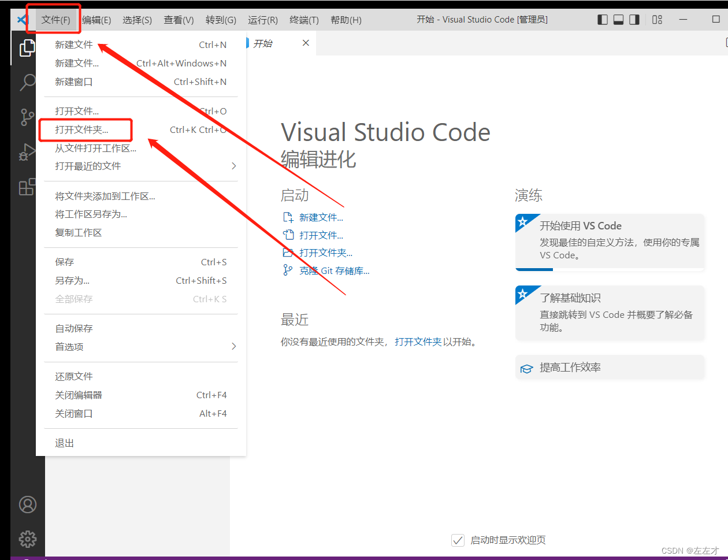728x560 pixels.
Task: Choose 另存为... in the File menu
Action: pyautogui.click(x=141, y=280)
